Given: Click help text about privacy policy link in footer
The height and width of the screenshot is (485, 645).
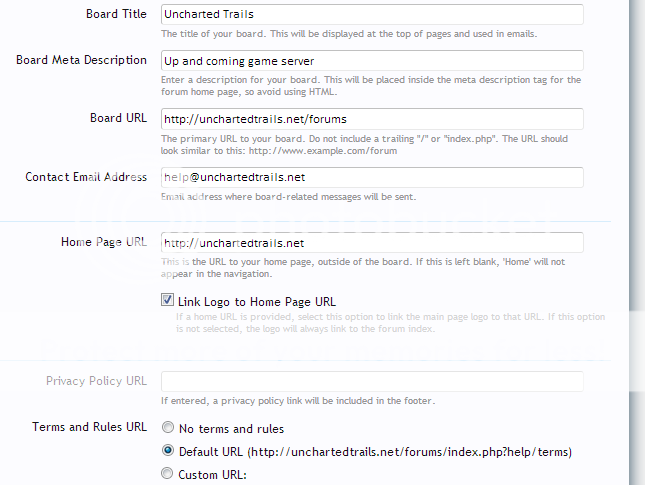Looking at the screenshot, I should click(x=298, y=401).
